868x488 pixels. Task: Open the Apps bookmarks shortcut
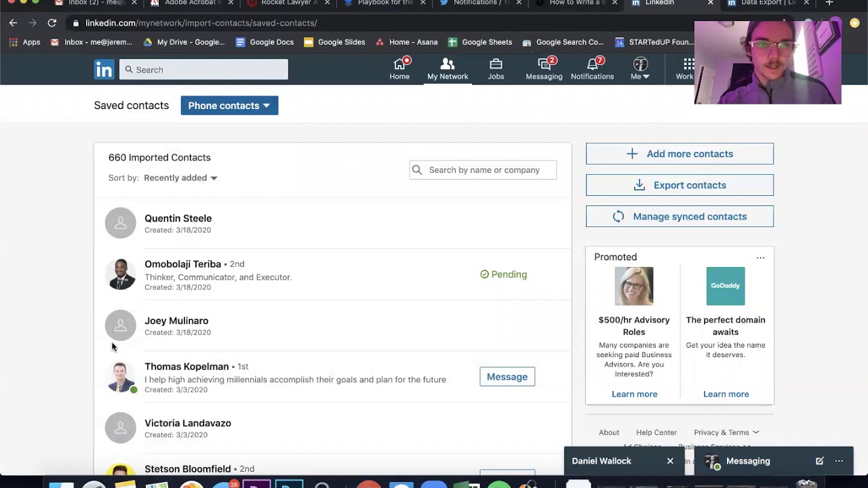pos(25,42)
